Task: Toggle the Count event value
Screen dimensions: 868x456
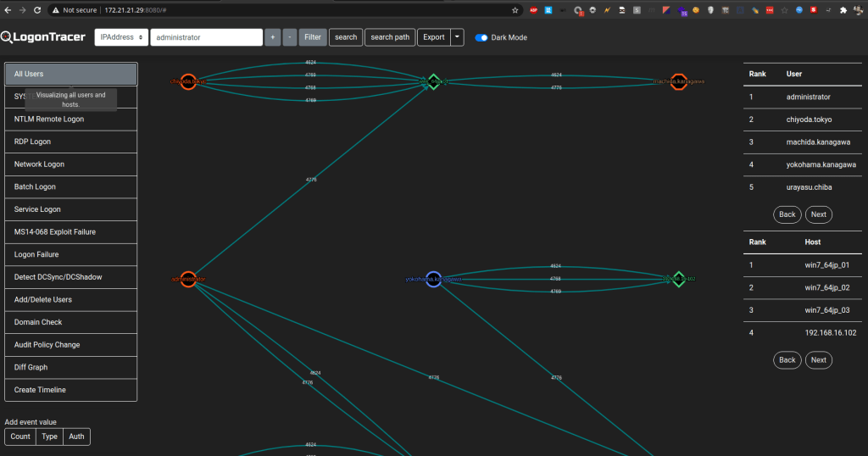Action: tap(20, 437)
